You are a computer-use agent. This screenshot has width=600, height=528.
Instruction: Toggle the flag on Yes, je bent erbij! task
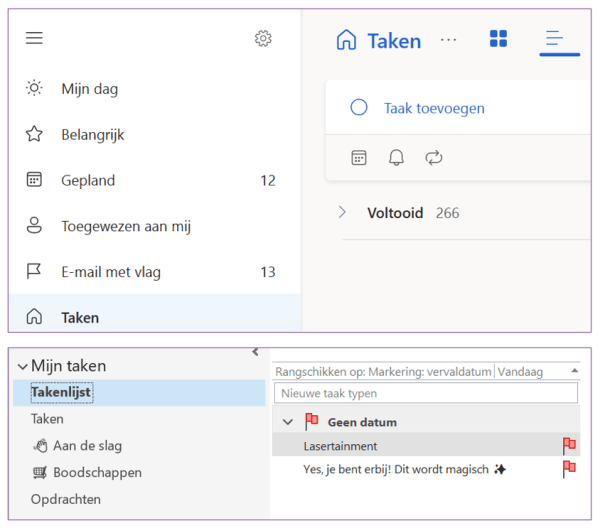click(x=569, y=469)
